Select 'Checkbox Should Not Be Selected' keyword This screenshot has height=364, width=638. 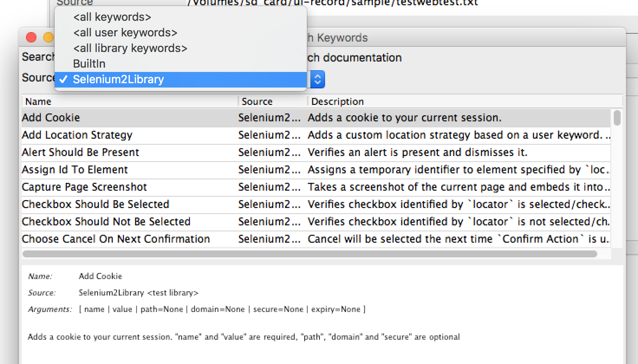(316, 222)
